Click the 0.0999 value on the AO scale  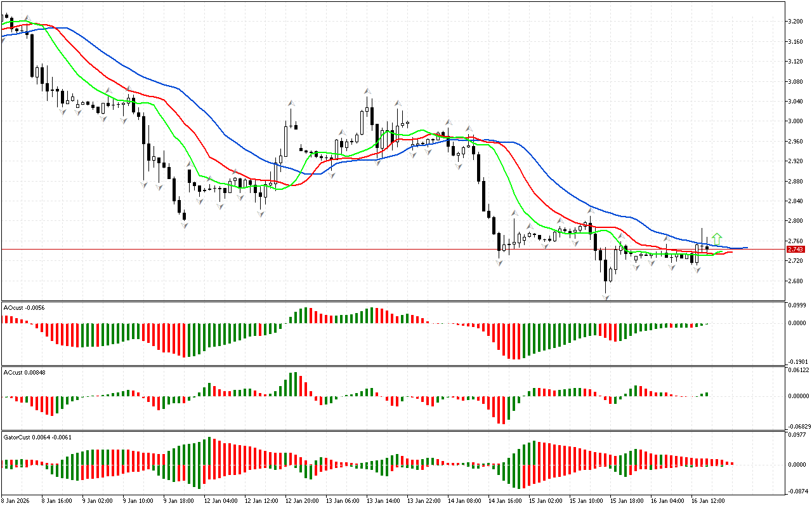click(797, 305)
